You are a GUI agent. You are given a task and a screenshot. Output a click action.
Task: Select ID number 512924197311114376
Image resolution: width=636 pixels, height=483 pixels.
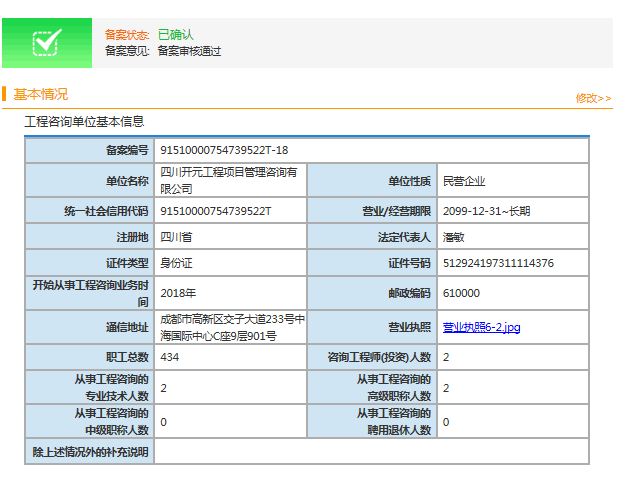(x=498, y=263)
